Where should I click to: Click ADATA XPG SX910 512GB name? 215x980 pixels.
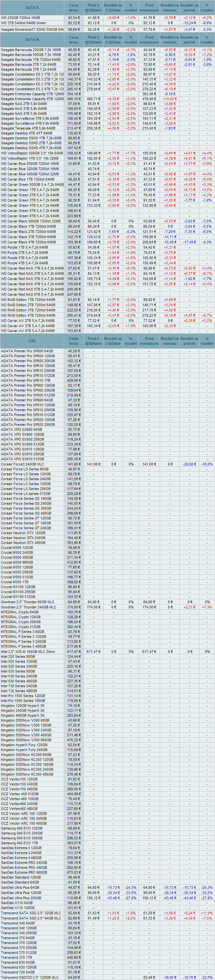point(23,459)
